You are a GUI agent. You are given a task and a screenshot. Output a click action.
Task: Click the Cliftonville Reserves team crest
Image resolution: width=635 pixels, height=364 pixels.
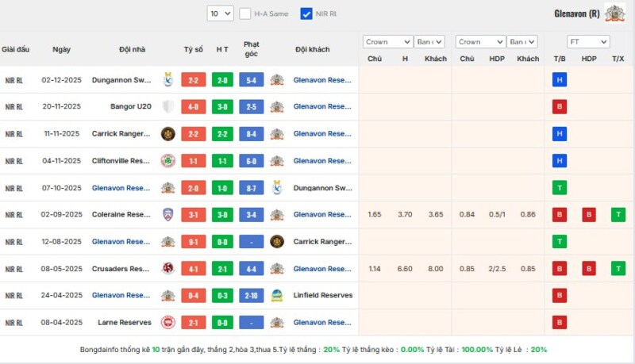pyautogui.click(x=167, y=161)
